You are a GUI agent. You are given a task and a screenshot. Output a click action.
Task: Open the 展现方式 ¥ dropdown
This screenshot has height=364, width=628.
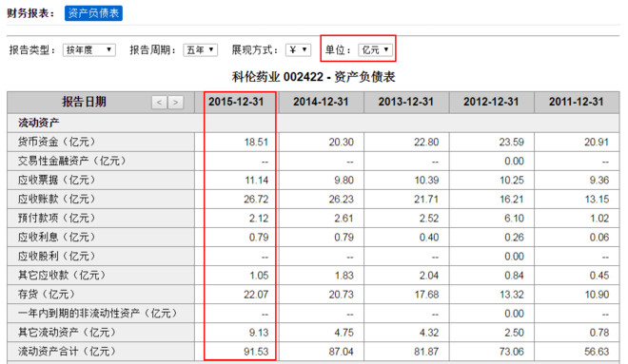(299, 50)
